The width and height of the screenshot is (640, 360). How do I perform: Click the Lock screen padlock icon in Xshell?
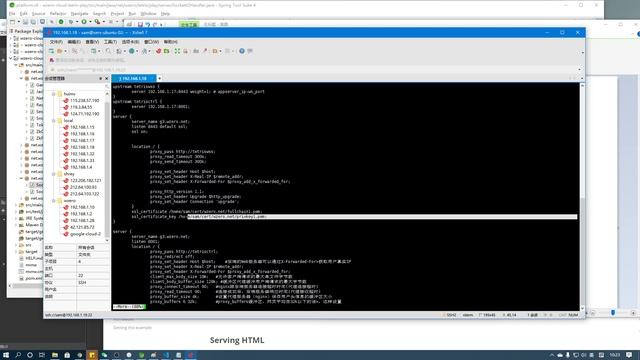(x=185, y=51)
